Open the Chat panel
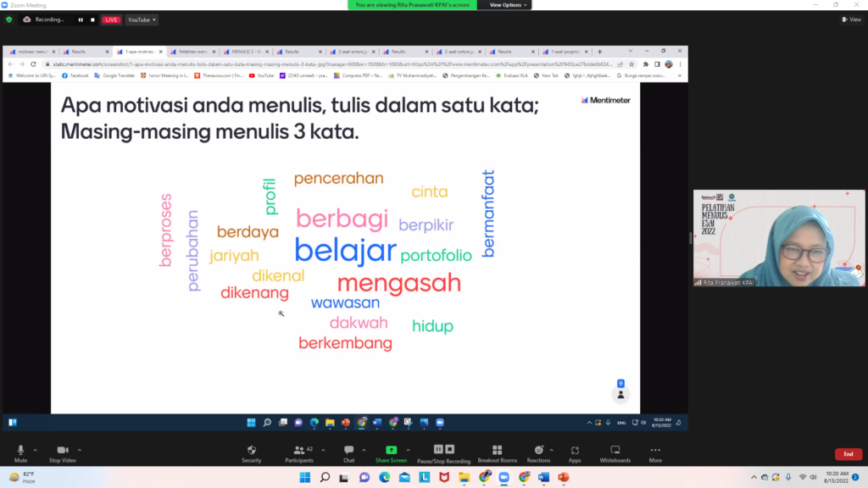 click(348, 454)
